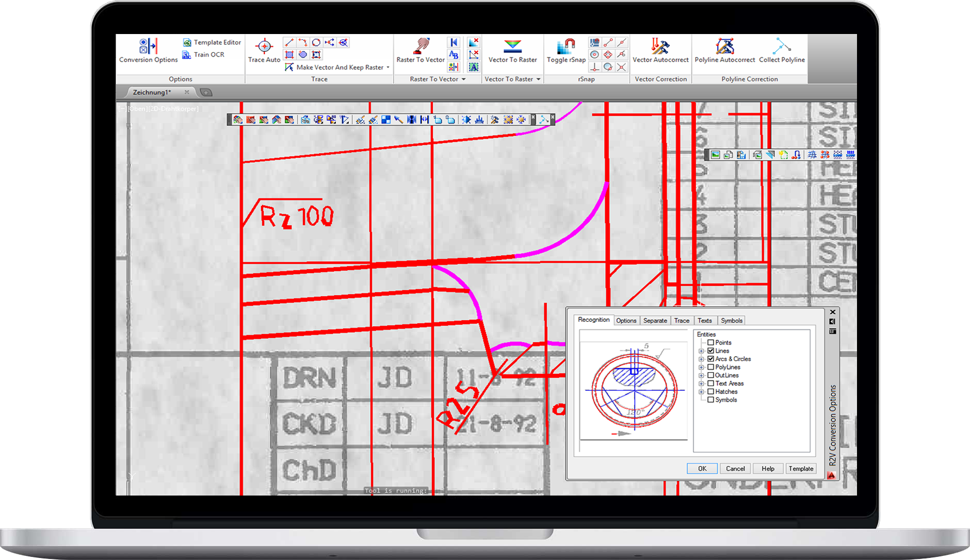Open the Vector To Raster dropdown arrow
970x560 pixels.
pos(538,79)
